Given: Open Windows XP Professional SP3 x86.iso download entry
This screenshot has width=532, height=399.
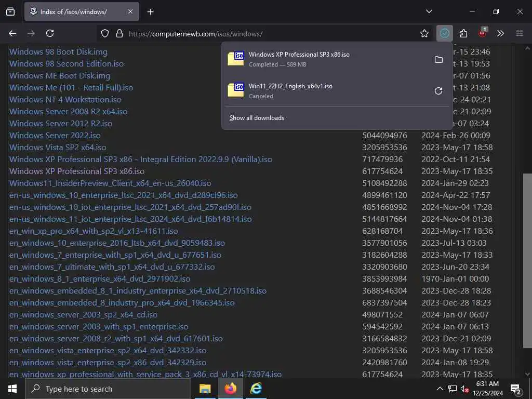Looking at the screenshot, I should 326,59.
